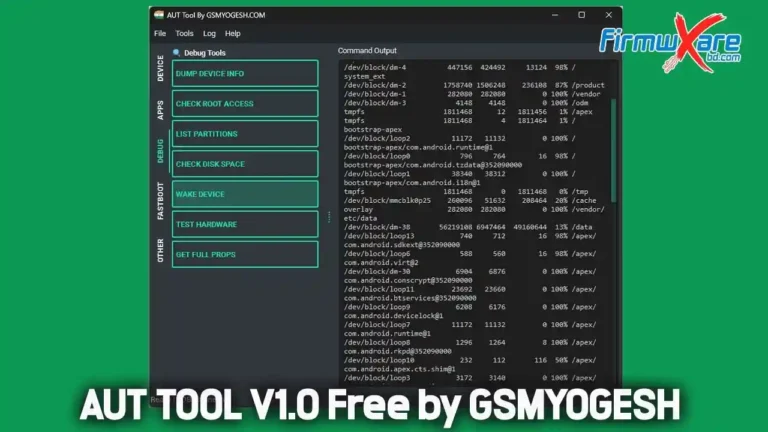This screenshot has height=432, width=768.
Task: Switch to the APPS vertical tab
Action: coord(160,110)
